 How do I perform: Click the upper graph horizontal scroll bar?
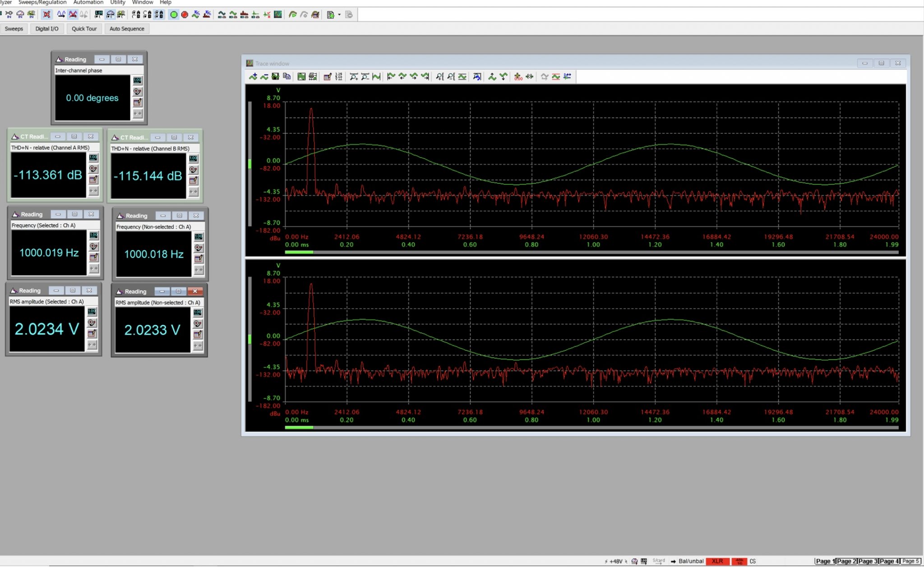click(591, 252)
